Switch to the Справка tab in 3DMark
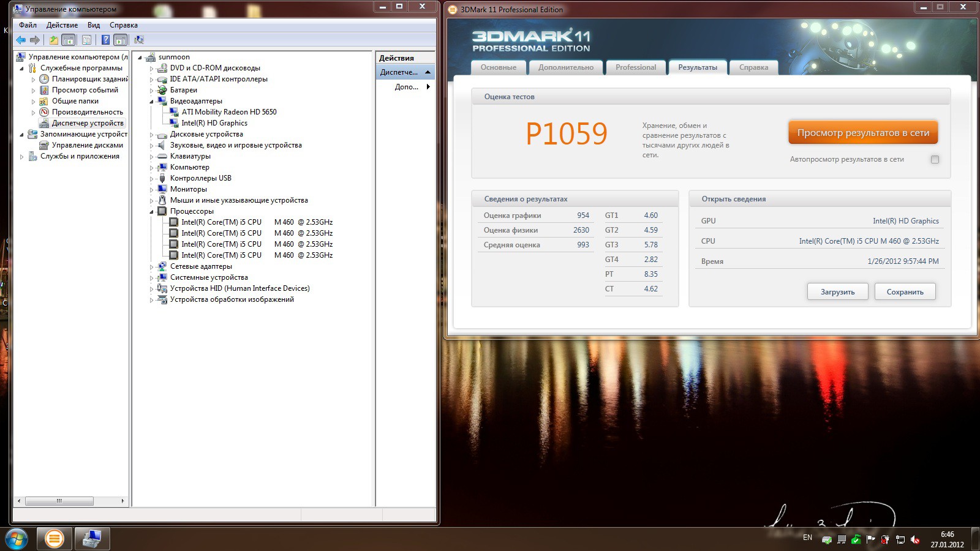This screenshot has height=551, width=980. coord(753,67)
